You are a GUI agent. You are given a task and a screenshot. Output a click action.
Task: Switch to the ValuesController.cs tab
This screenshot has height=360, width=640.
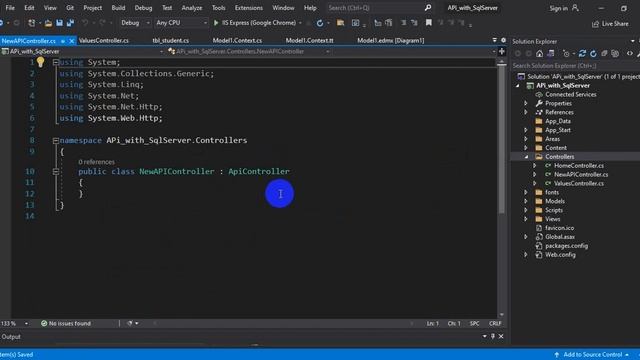[104, 40]
